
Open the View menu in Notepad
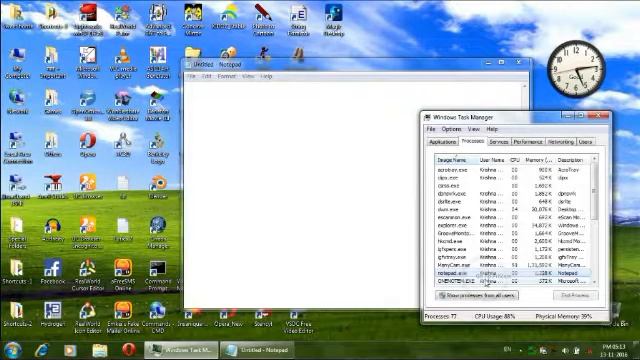tap(248, 76)
